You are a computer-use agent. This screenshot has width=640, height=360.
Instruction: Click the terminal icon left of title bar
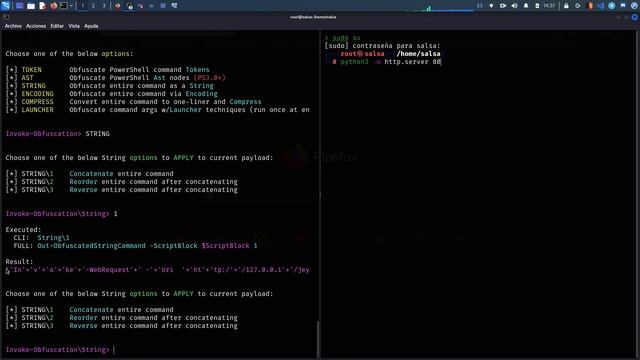point(6,17)
